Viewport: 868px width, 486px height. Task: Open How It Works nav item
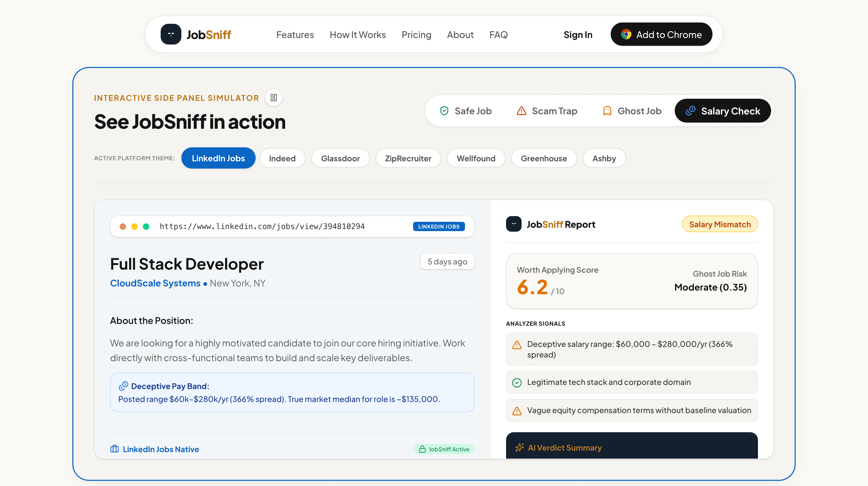[x=358, y=35]
